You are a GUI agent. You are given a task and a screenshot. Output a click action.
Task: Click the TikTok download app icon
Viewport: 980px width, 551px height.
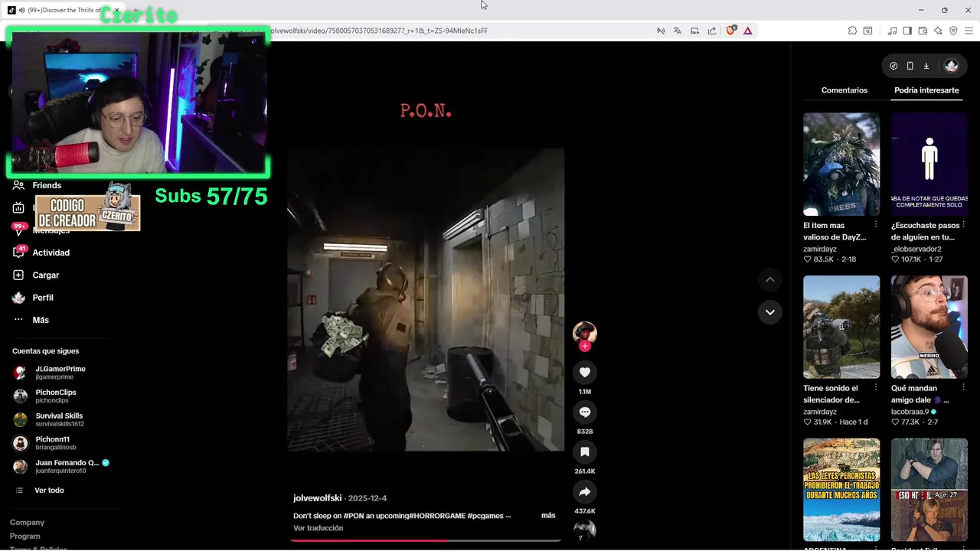tap(926, 66)
